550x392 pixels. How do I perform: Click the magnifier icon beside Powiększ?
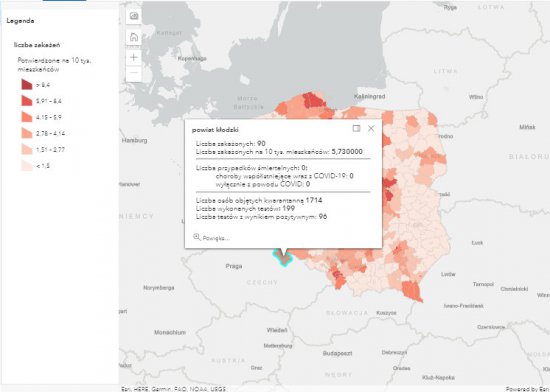click(x=197, y=237)
